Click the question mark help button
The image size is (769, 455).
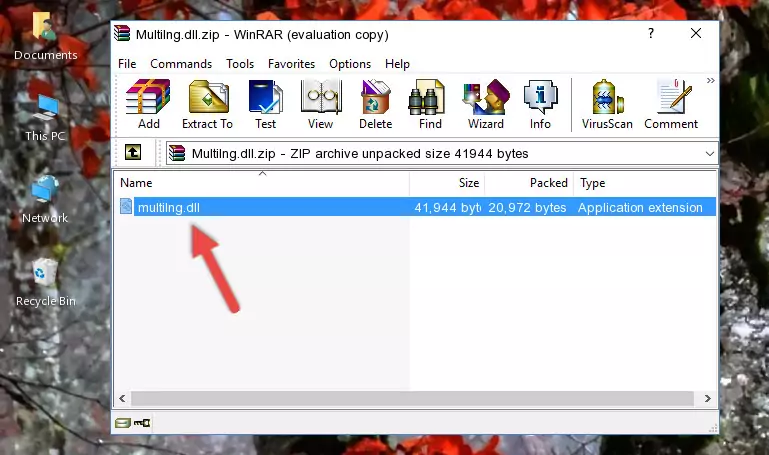coord(651,33)
